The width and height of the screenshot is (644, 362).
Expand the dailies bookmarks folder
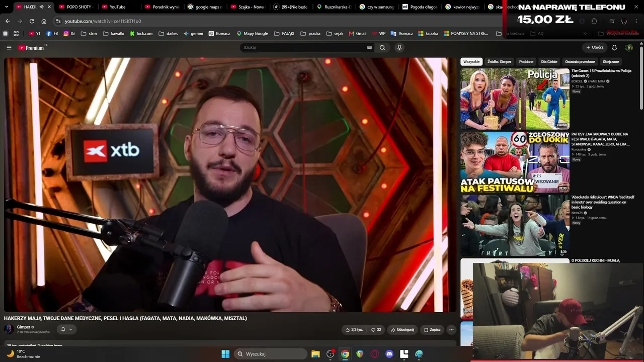169,34
